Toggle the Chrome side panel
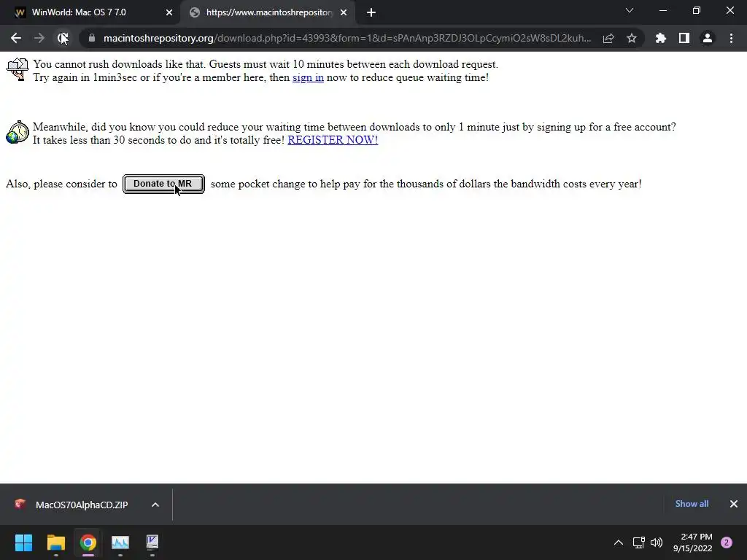 [x=684, y=38]
